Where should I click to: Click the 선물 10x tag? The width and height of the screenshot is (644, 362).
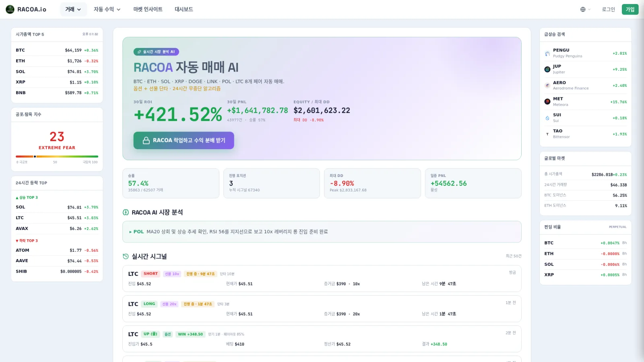172,274
